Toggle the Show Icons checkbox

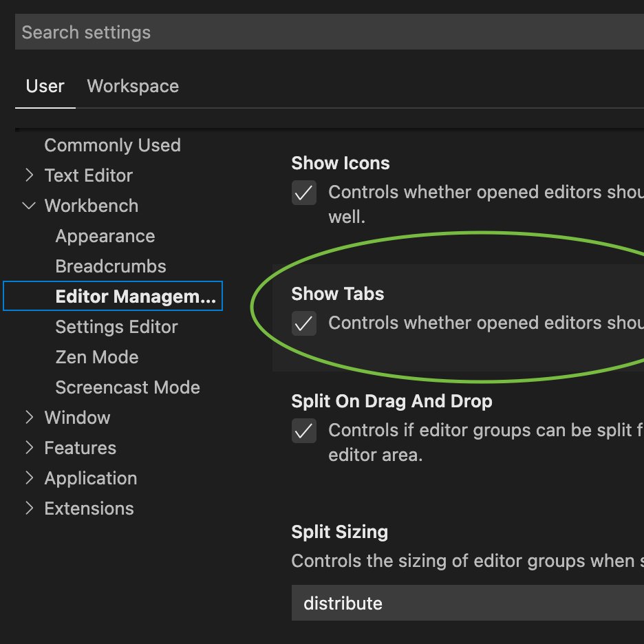(304, 193)
